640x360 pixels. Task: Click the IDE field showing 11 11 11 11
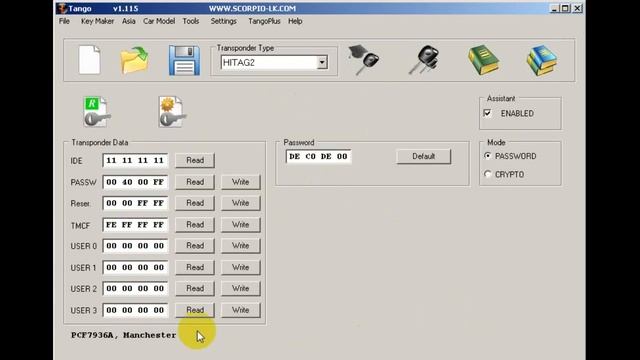135,160
